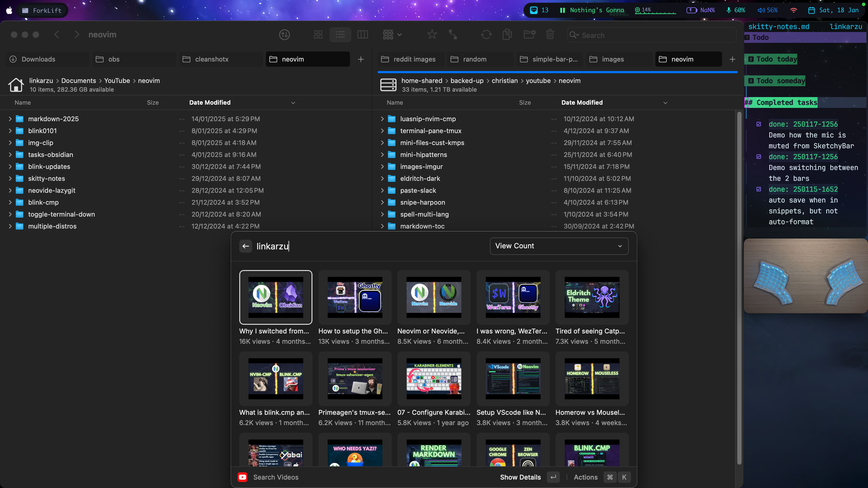This screenshot has width=868, height=488.
Task: Select the Karabiner-Elements video thumbnail
Action: point(434,378)
